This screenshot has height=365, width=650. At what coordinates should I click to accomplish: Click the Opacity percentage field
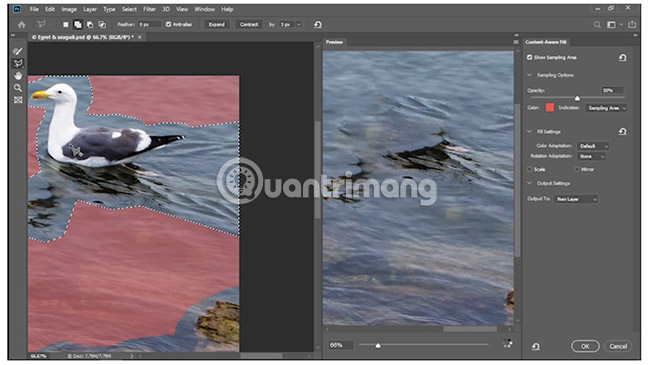pos(612,90)
